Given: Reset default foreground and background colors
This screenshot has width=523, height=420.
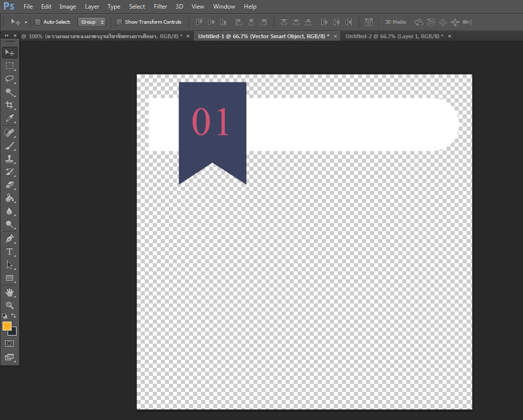Looking at the screenshot, I should (5, 316).
